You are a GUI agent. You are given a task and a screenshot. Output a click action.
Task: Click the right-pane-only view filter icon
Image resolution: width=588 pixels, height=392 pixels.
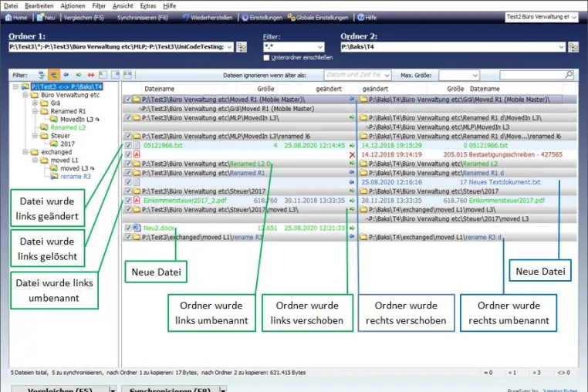[x=115, y=75]
